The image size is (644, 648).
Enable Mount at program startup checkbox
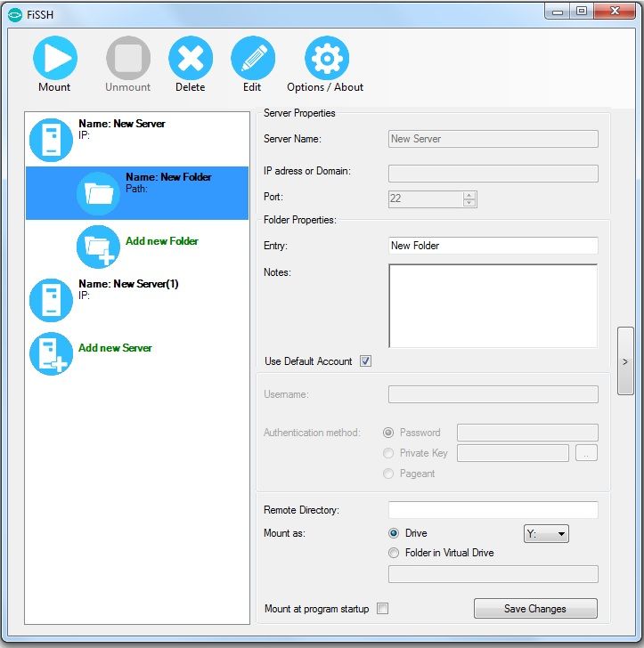[382, 609]
